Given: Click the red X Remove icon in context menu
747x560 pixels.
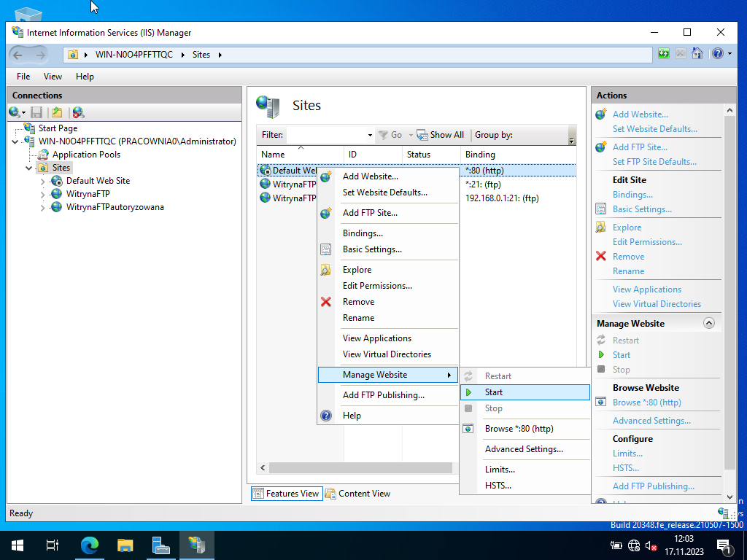Looking at the screenshot, I should 326,302.
